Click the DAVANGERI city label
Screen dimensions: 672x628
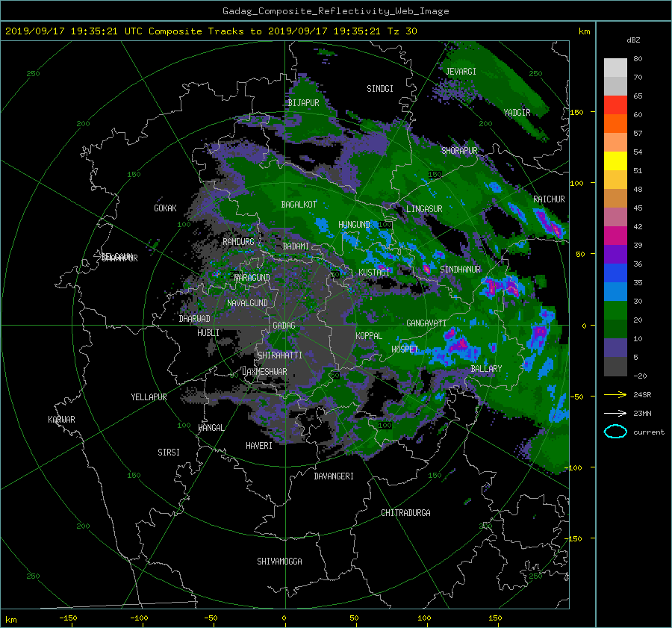334,476
